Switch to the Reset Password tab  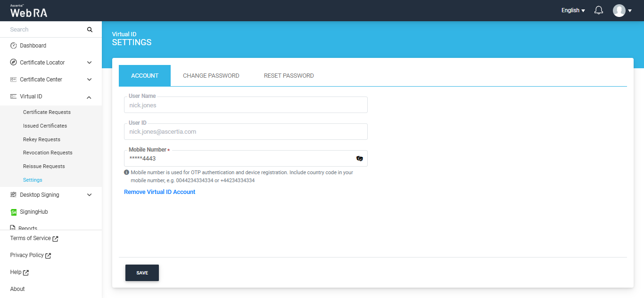pos(289,76)
